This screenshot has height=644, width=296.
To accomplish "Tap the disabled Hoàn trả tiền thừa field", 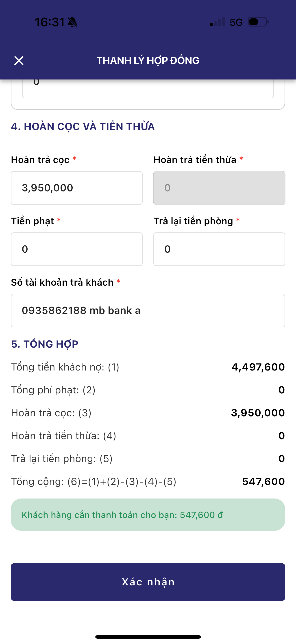I will point(219,188).
